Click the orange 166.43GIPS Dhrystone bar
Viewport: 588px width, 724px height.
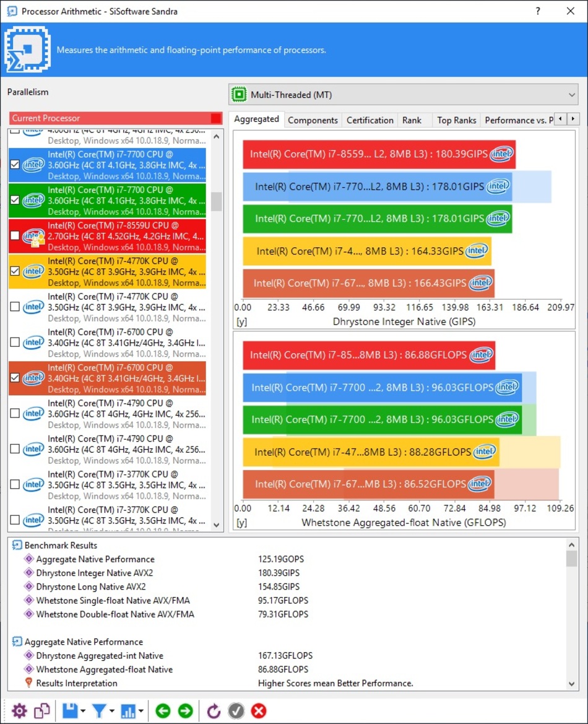pyautogui.click(x=368, y=283)
